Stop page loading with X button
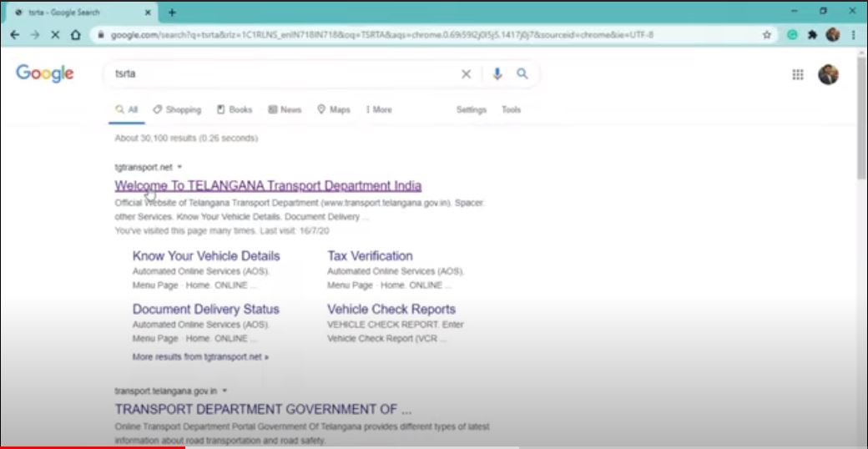The width and height of the screenshot is (868, 449). coord(55,34)
